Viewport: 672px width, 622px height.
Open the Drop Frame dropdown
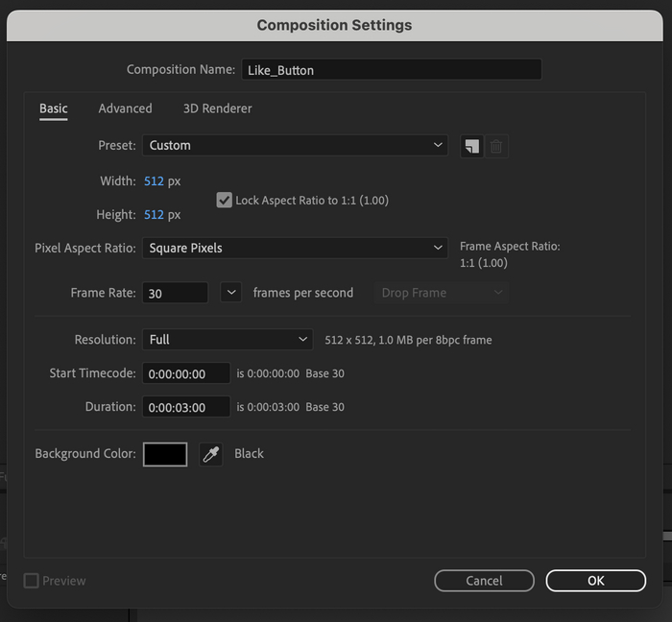click(441, 293)
